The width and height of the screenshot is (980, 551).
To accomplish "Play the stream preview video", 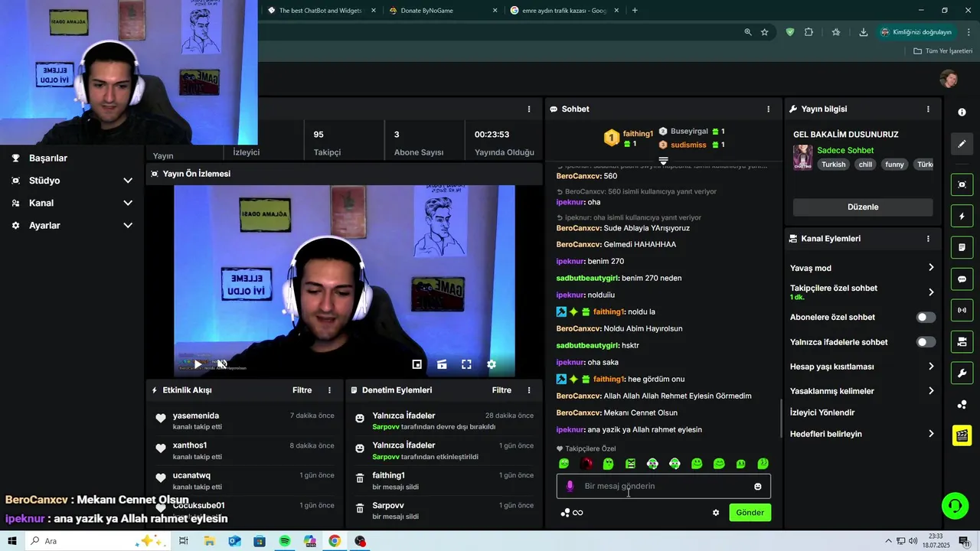I will click(x=198, y=364).
